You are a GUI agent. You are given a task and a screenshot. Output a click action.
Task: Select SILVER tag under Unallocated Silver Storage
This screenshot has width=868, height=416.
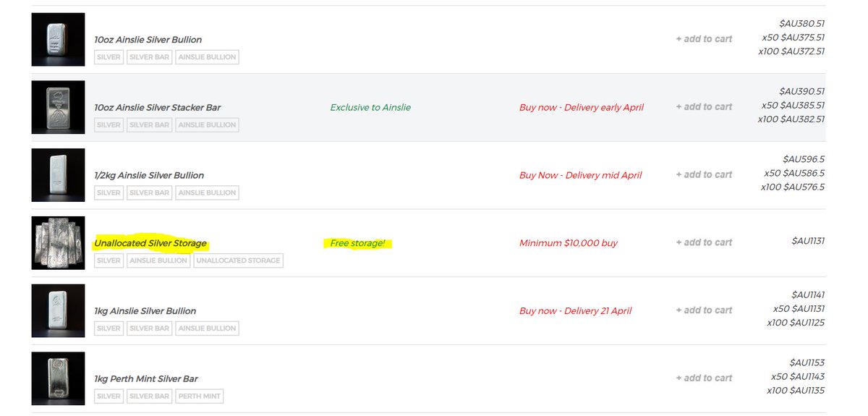(109, 260)
